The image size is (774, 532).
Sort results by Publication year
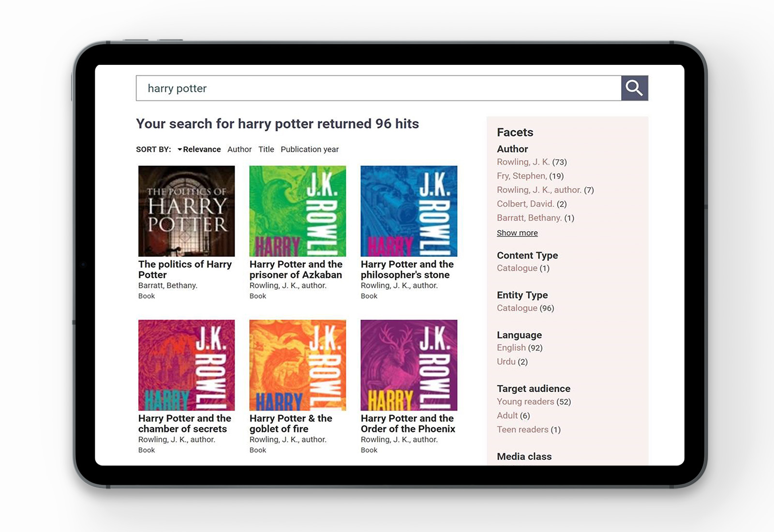(x=310, y=149)
